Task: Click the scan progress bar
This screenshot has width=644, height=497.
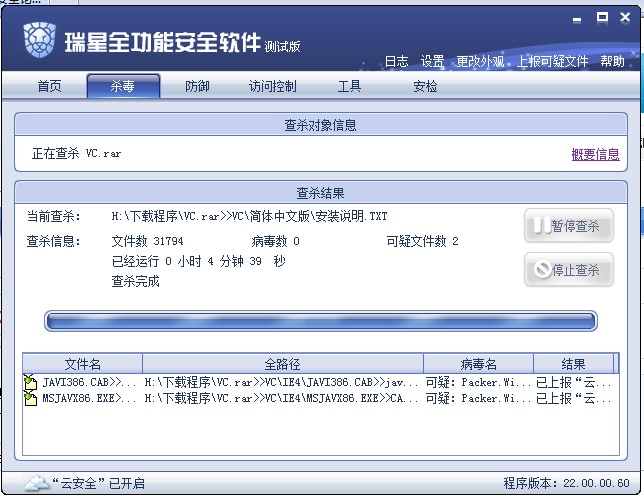Action: coord(321,321)
